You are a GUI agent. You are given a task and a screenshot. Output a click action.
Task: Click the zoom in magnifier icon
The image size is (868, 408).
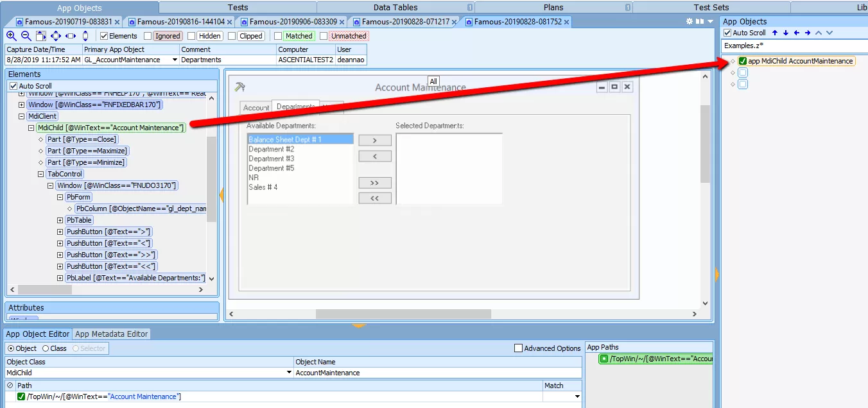click(x=11, y=36)
